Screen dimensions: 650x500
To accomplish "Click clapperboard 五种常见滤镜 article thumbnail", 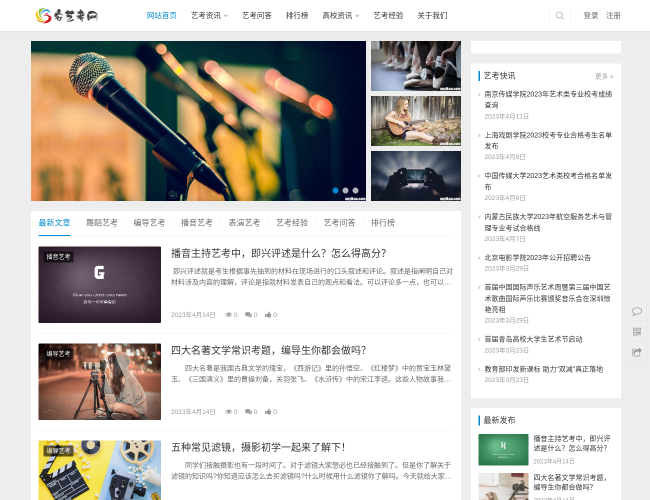I will coord(99,470).
